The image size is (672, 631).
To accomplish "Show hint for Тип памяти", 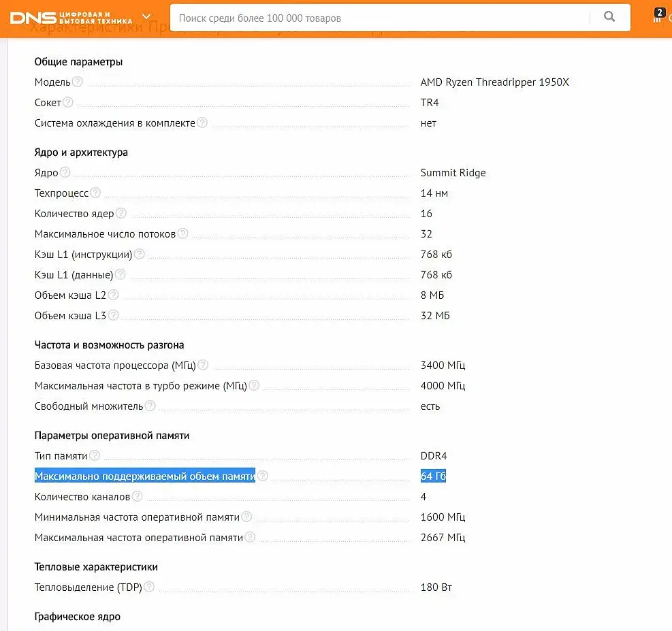I will coord(94,455).
